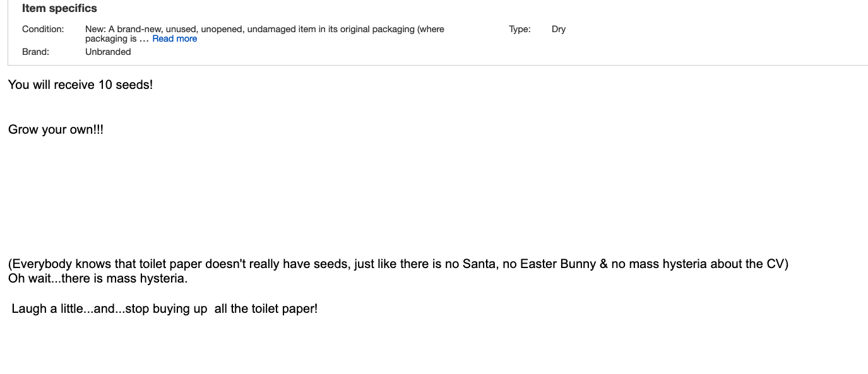
Task: Click the condition text starting with New:
Action: tap(265, 33)
